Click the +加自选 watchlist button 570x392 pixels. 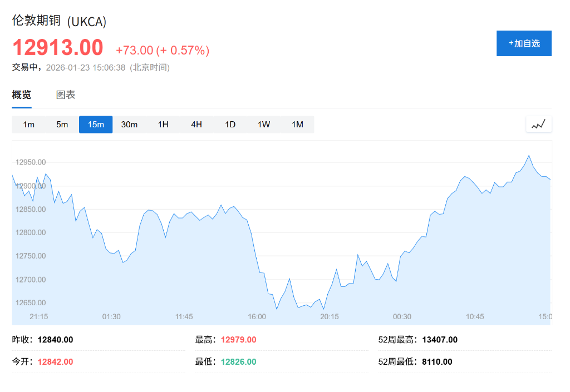(523, 43)
